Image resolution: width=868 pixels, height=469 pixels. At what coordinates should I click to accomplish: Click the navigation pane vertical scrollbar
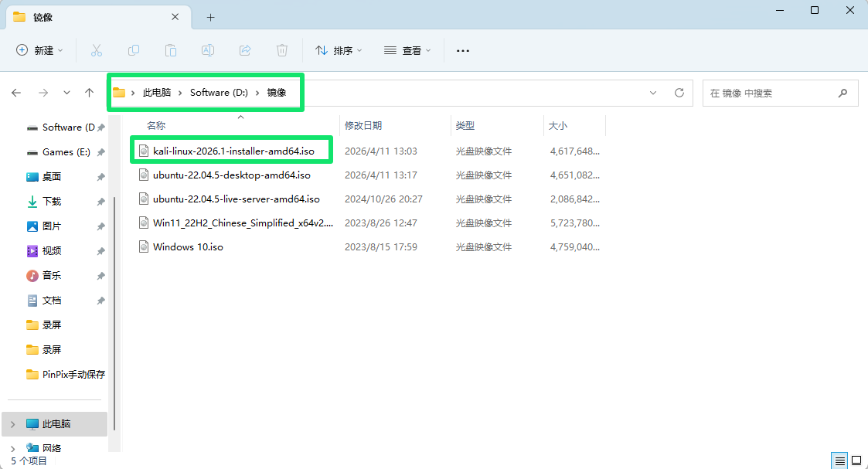coord(115,309)
